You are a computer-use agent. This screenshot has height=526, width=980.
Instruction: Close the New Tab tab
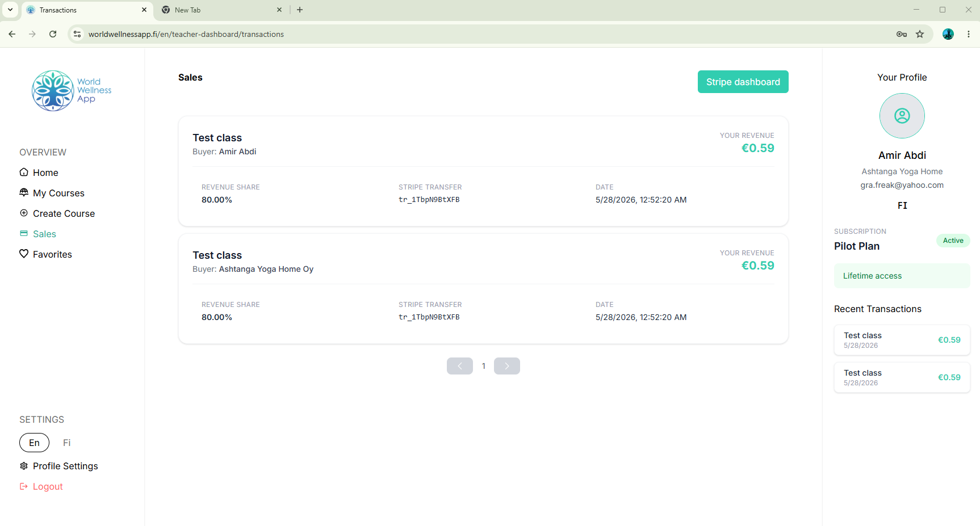279,10
